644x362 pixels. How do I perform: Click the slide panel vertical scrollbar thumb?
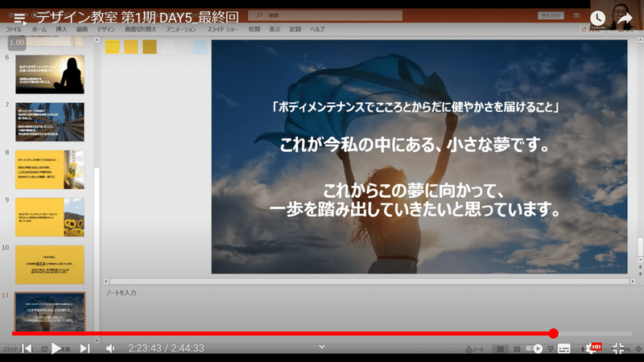[96, 250]
